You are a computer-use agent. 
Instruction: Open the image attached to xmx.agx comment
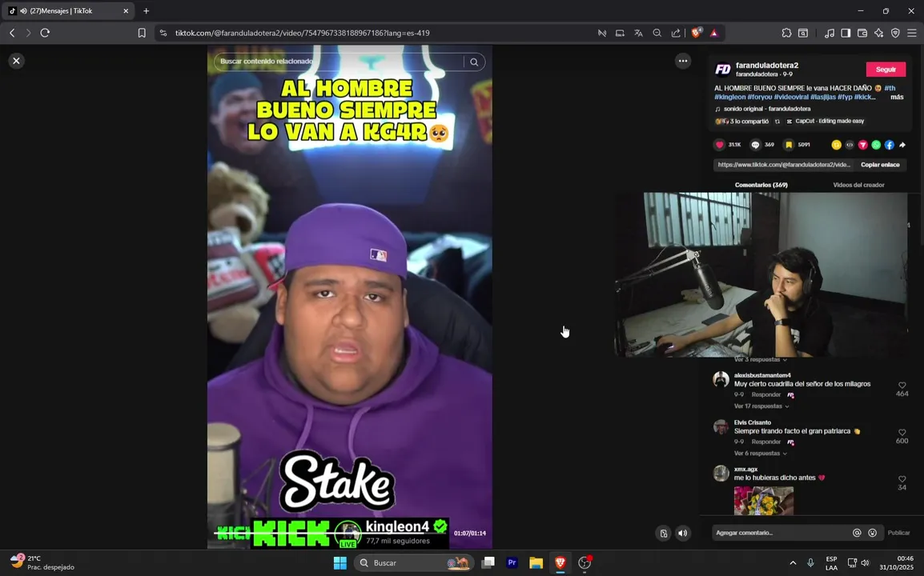coord(764,501)
